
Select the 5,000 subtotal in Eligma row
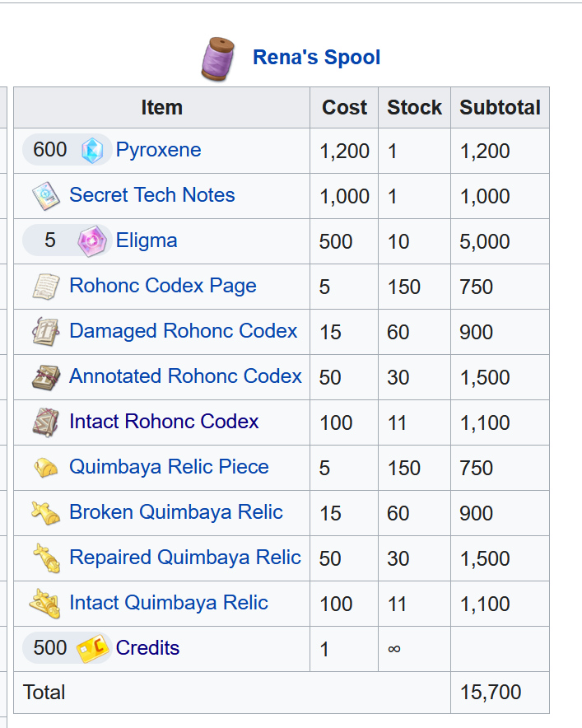[485, 241]
